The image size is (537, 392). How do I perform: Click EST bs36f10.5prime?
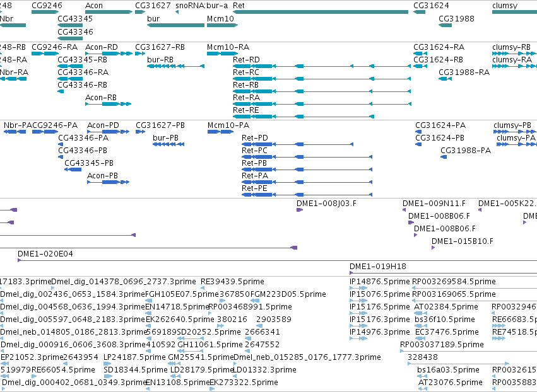tap(445, 320)
